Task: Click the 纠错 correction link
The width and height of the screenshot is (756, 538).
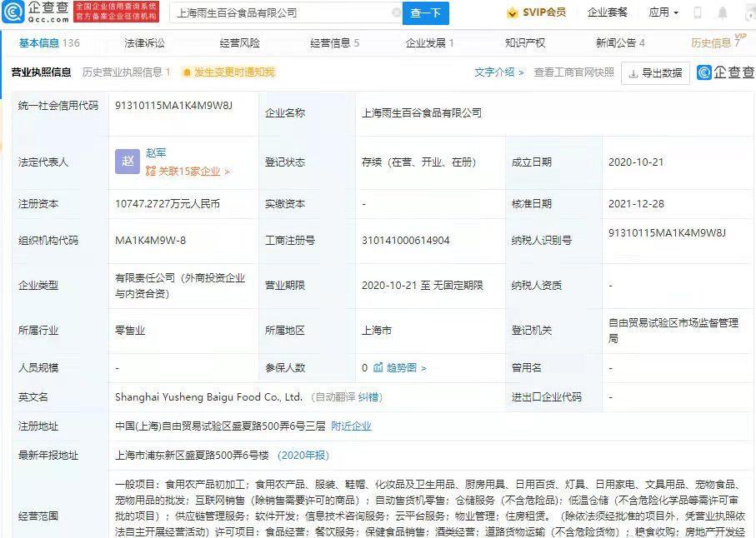Action: point(368,397)
